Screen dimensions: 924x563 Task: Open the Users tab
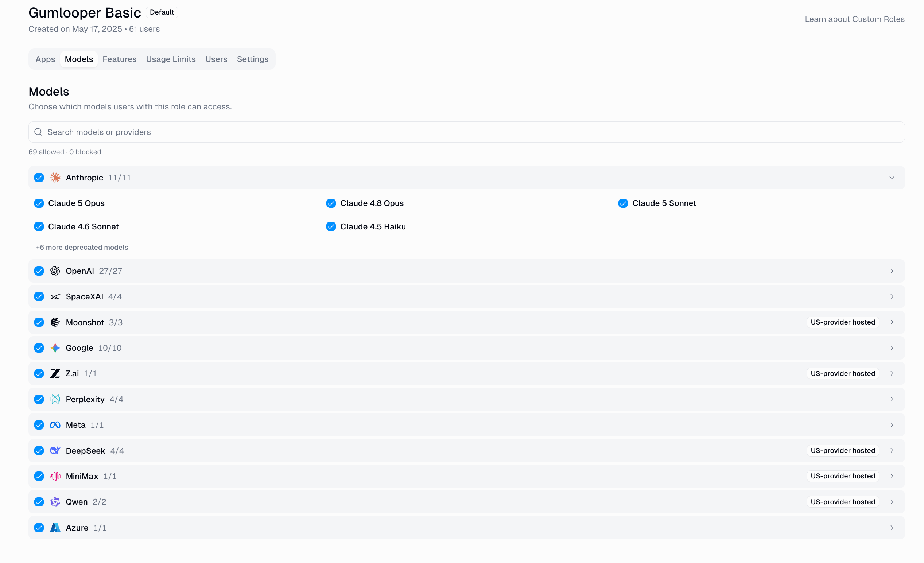pyautogui.click(x=216, y=59)
